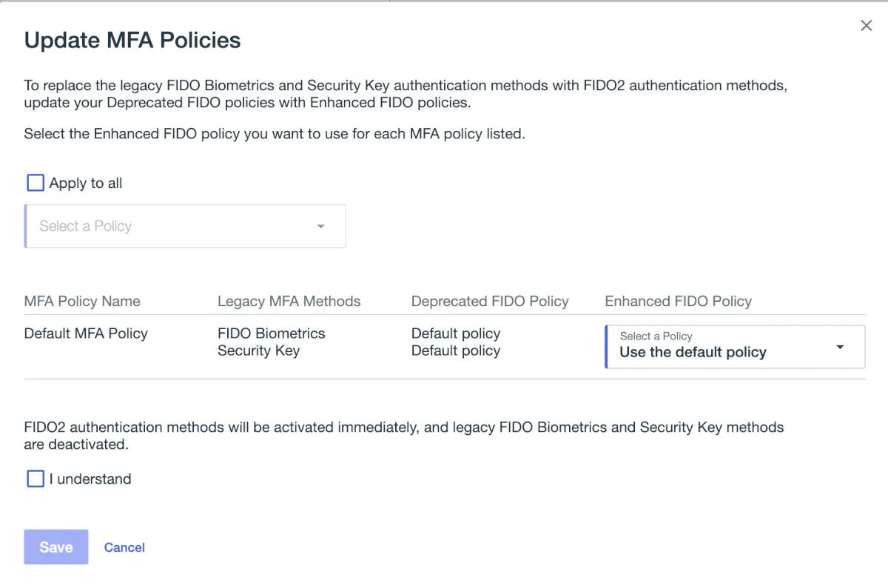Open the Use the default policy dropdown
This screenshot has height=588, width=888.
725,346
